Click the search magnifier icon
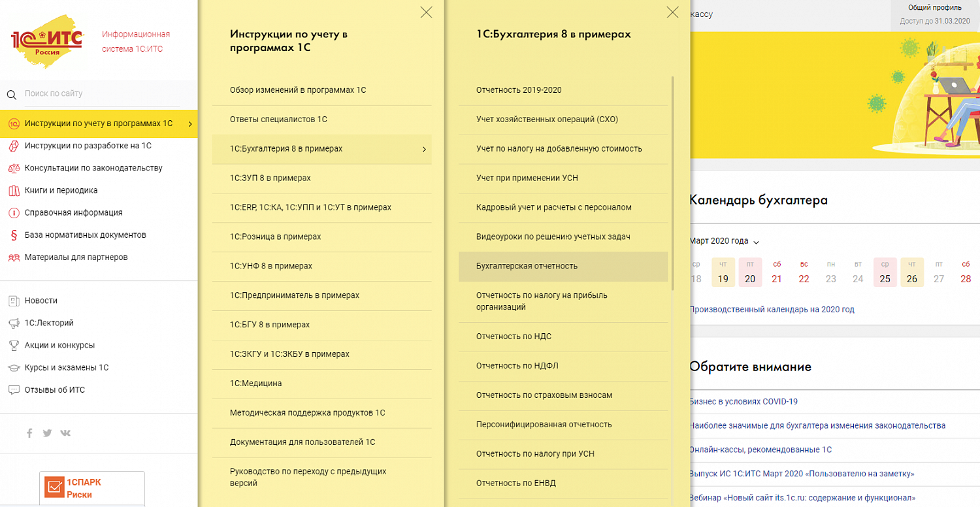The height and width of the screenshot is (507, 980). pos(11,95)
